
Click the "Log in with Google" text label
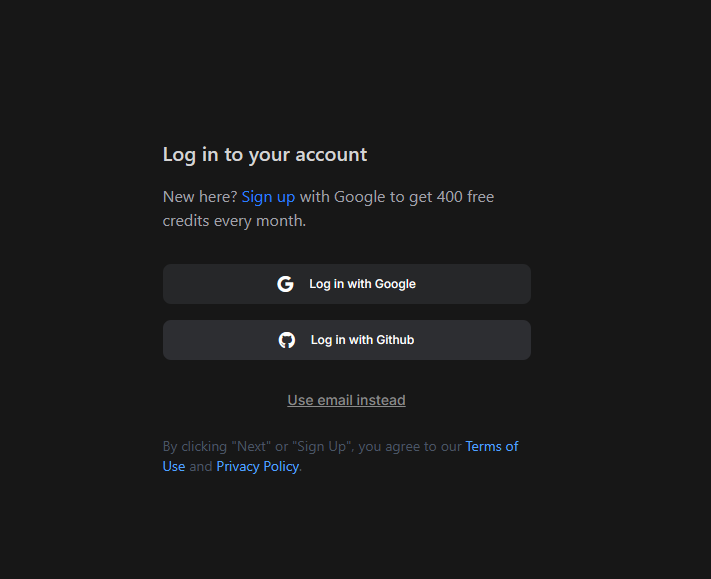tap(362, 284)
